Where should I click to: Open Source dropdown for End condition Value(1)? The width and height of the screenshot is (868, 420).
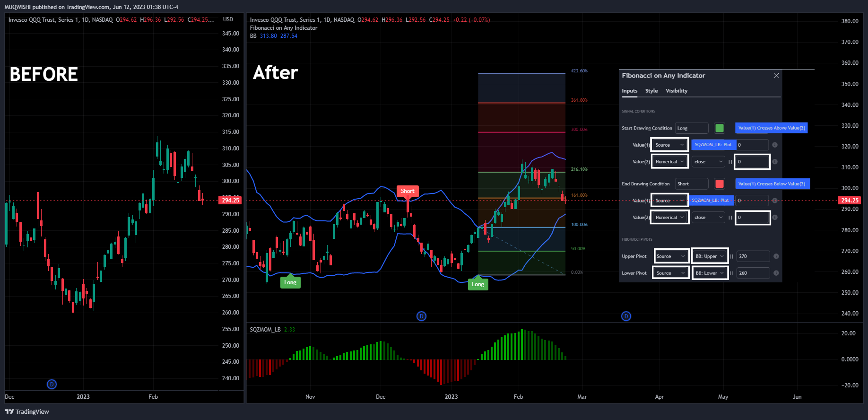pos(670,201)
